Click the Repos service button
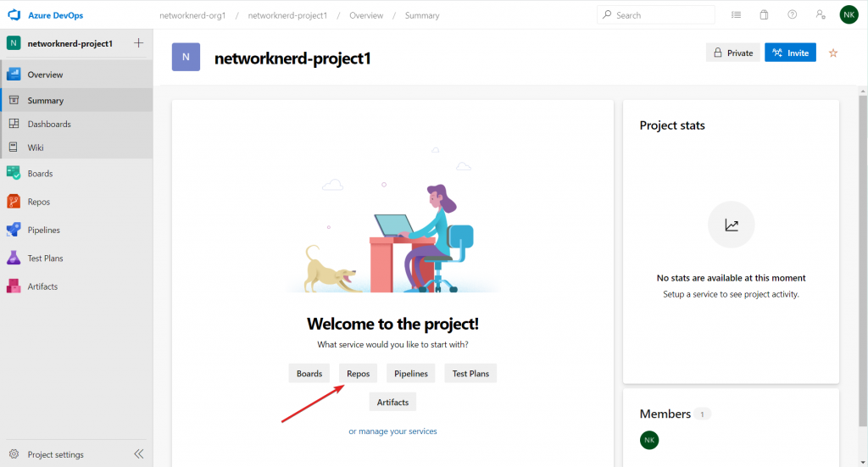Image resolution: width=868 pixels, height=467 pixels. (359, 374)
